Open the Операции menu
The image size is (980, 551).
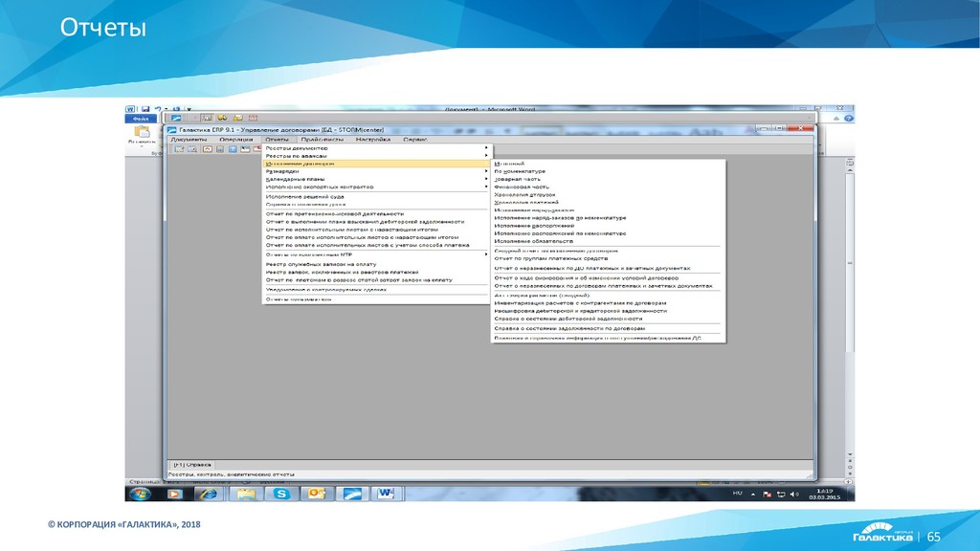coord(235,140)
